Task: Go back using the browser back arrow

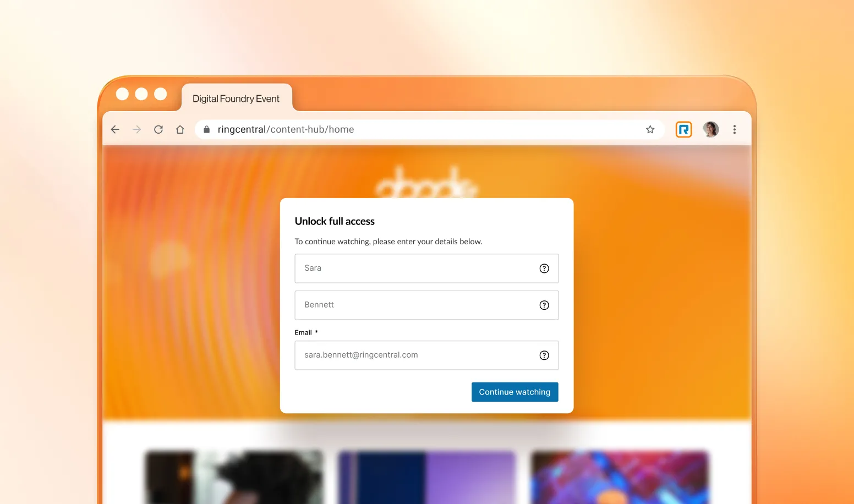Action: tap(115, 129)
